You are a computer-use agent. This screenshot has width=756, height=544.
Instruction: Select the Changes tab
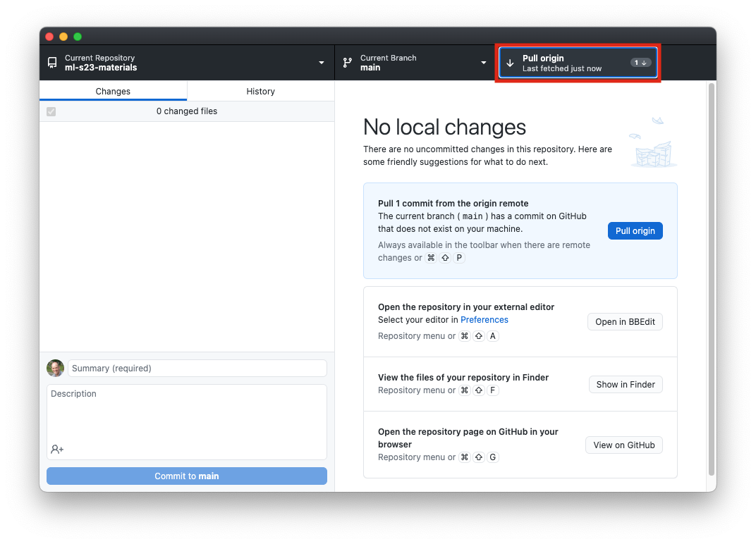click(113, 91)
